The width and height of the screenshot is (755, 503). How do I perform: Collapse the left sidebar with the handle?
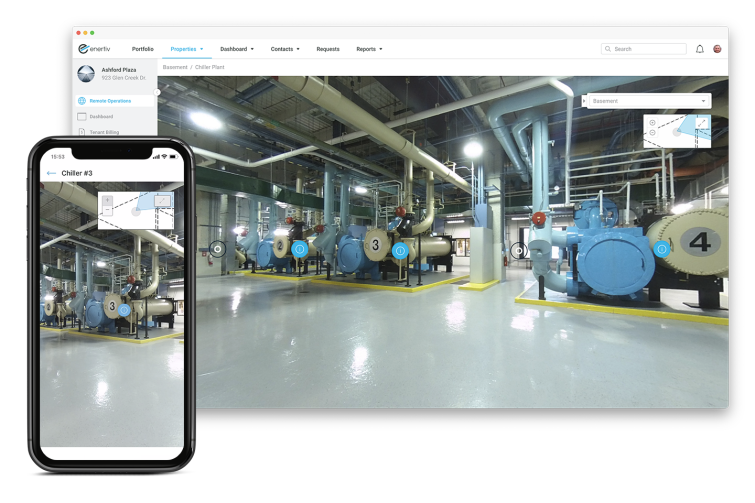[x=157, y=92]
